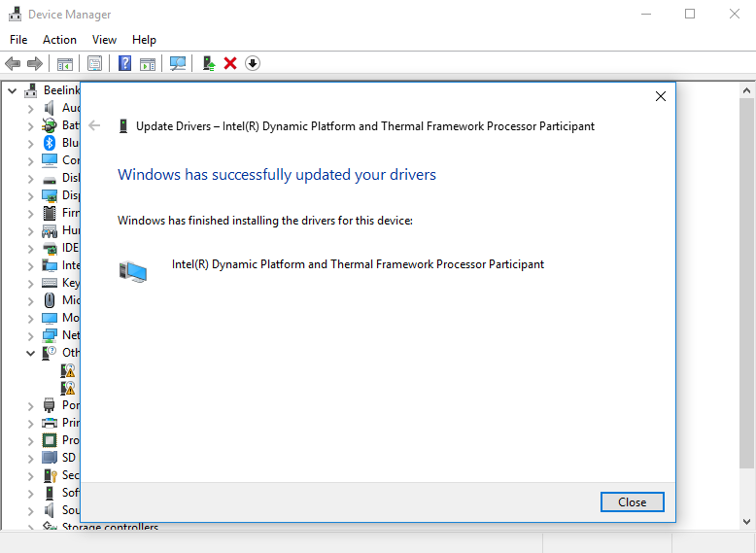Expand the Keyboards category

[x=30, y=284]
